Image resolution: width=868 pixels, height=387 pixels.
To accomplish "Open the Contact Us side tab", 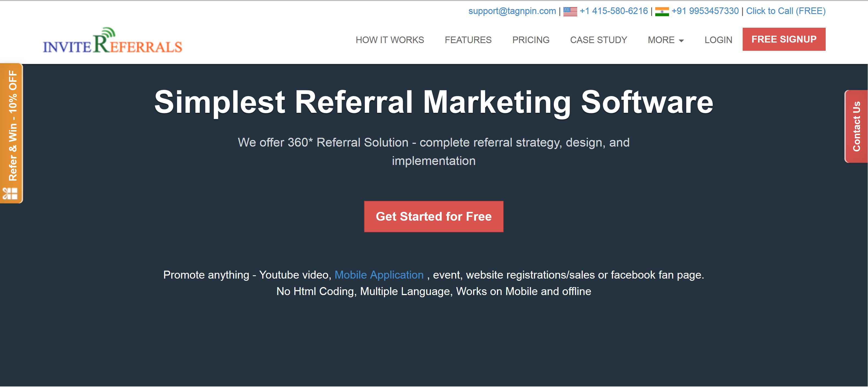I will coord(856,127).
